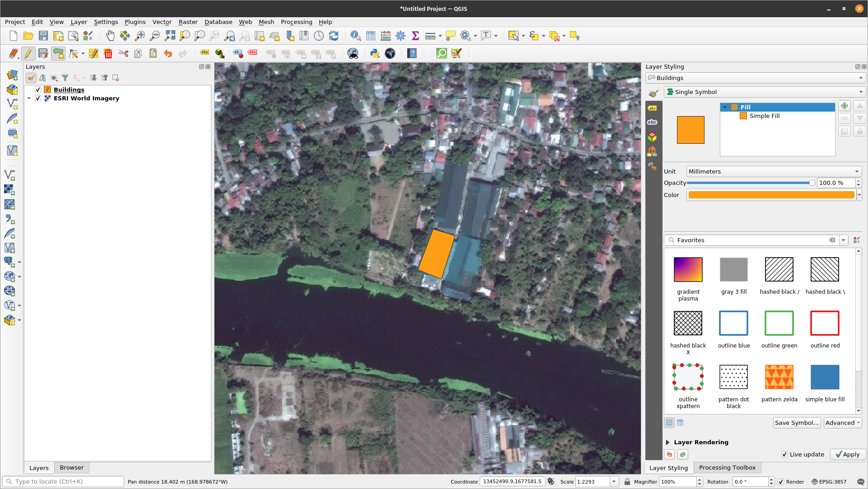Click the Save Project floppy icon
Screen dimensions: 868x489
click(x=43, y=36)
